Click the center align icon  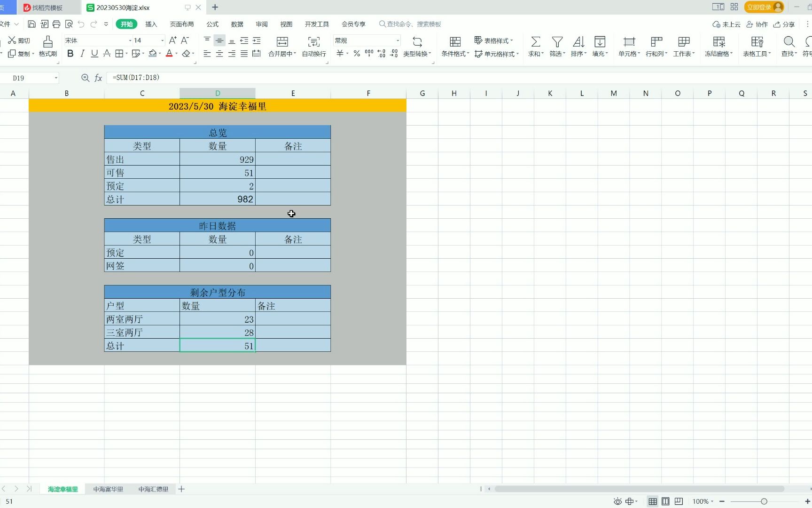point(219,54)
